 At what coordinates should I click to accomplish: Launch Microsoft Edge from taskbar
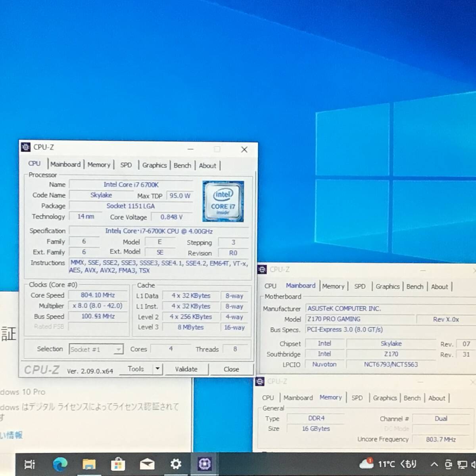coord(60,464)
